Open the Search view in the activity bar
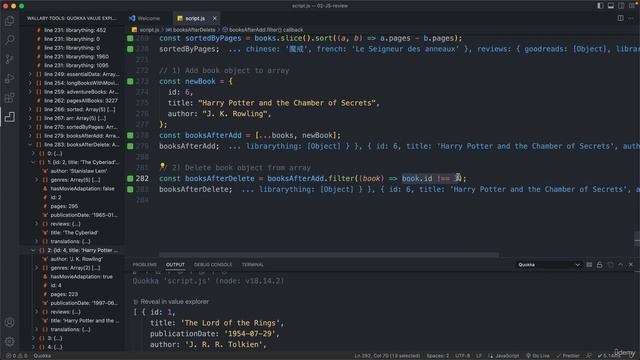Viewport: 640px width, 360px height. tap(9, 40)
